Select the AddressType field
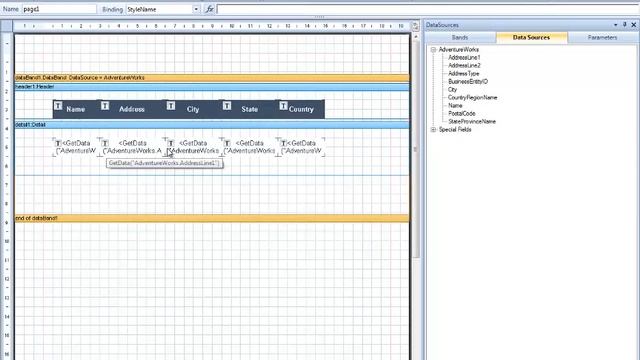The height and width of the screenshot is (360, 640). (464, 73)
